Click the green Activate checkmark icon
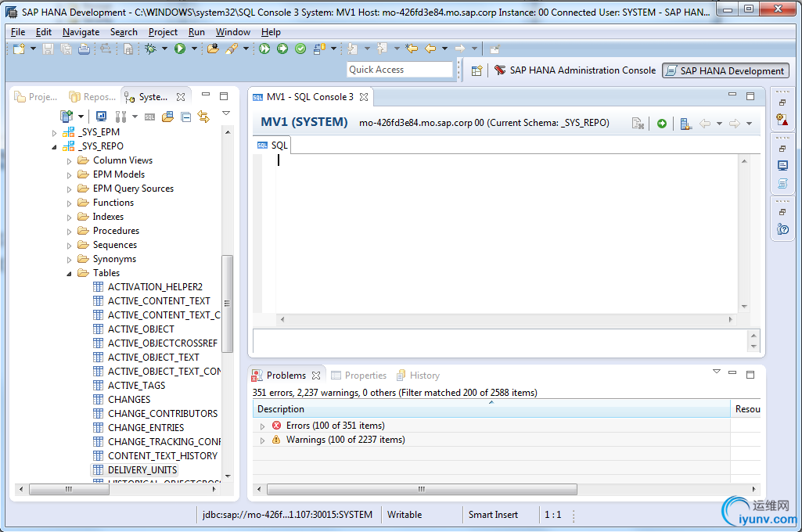This screenshot has height=532, width=802. pos(300,49)
